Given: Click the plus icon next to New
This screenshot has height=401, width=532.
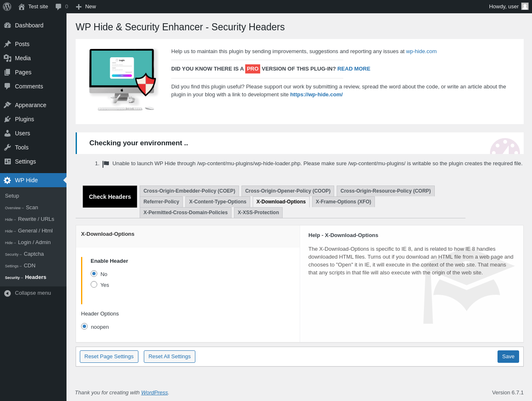Looking at the screenshot, I should 79,7.
